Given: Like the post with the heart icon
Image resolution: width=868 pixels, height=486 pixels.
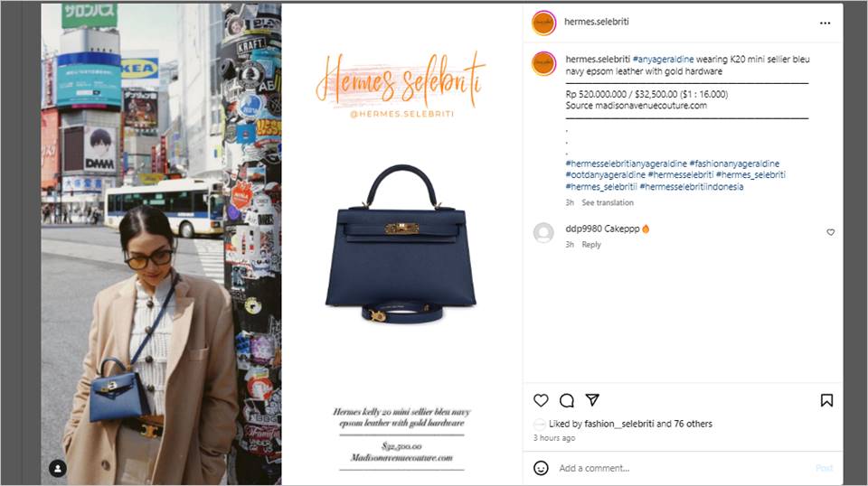Looking at the screenshot, I should 541,400.
